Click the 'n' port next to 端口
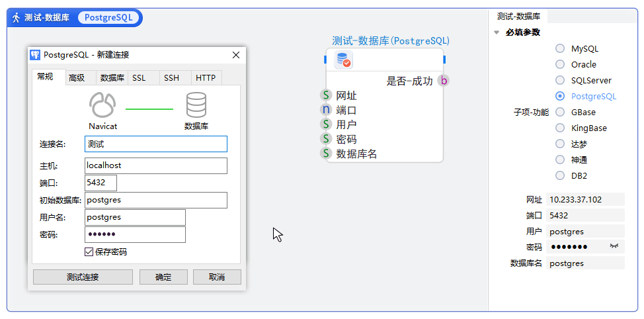The height and width of the screenshot is (319, 644). pos(326,110)
